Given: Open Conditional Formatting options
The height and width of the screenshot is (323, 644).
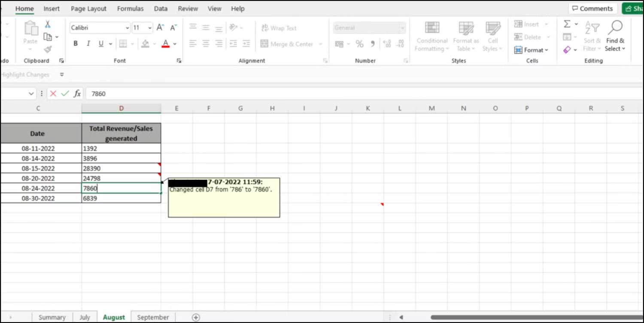Looking at the screenshot, I should [x=431, y=37].
